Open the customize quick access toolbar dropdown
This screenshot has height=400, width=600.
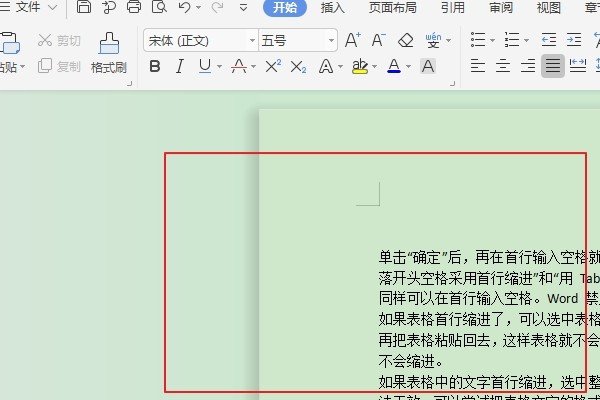pyautogui.click(x=243, y=7)
